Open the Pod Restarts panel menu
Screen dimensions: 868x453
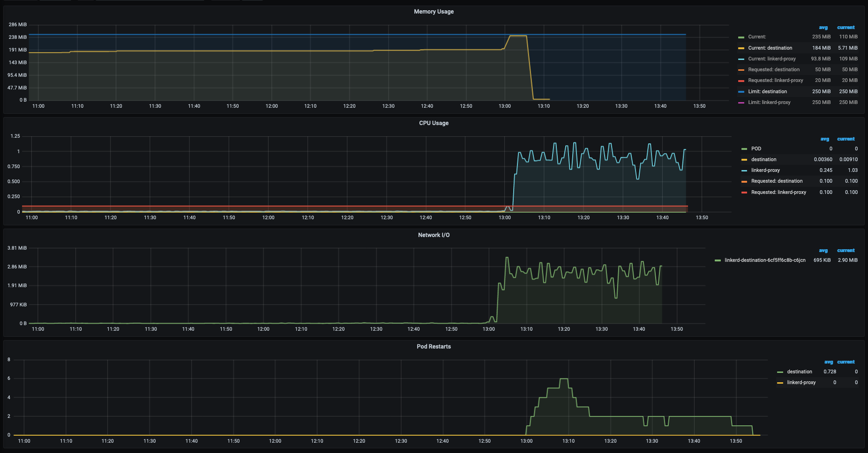433,346
